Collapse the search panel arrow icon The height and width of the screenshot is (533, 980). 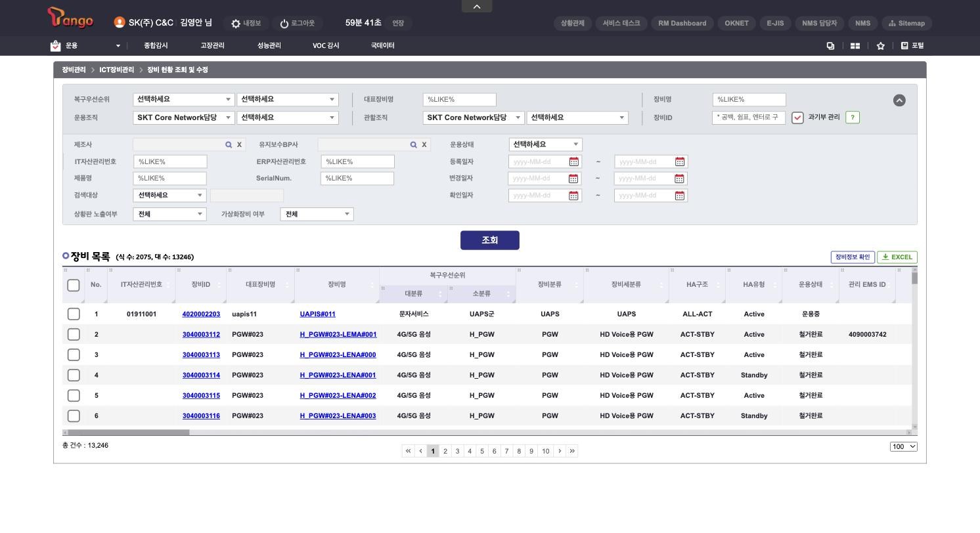899,100
